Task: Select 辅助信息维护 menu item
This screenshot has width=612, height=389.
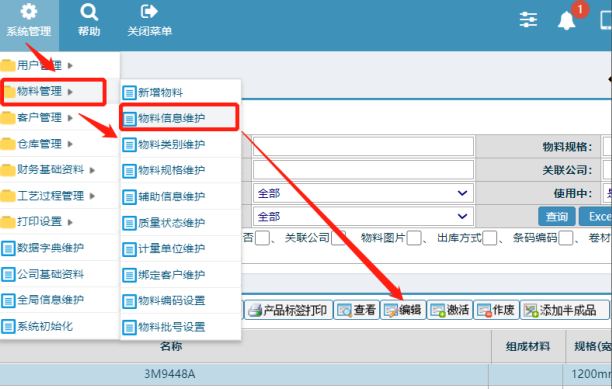Action: point(181,197)
